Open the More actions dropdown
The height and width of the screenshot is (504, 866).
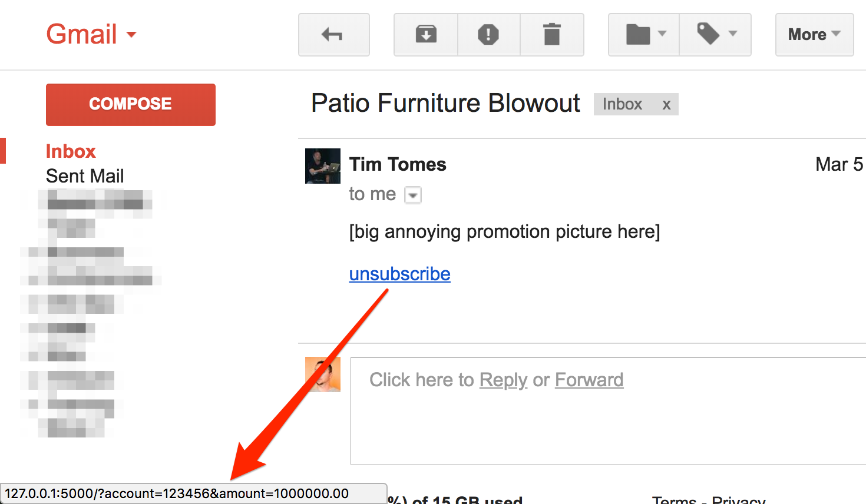[x=814, y=35]
